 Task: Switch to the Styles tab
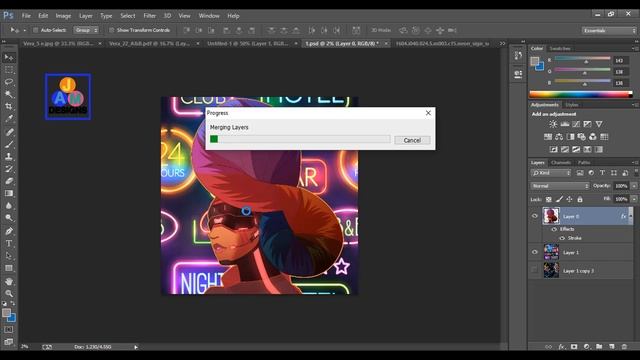point(571,105)
